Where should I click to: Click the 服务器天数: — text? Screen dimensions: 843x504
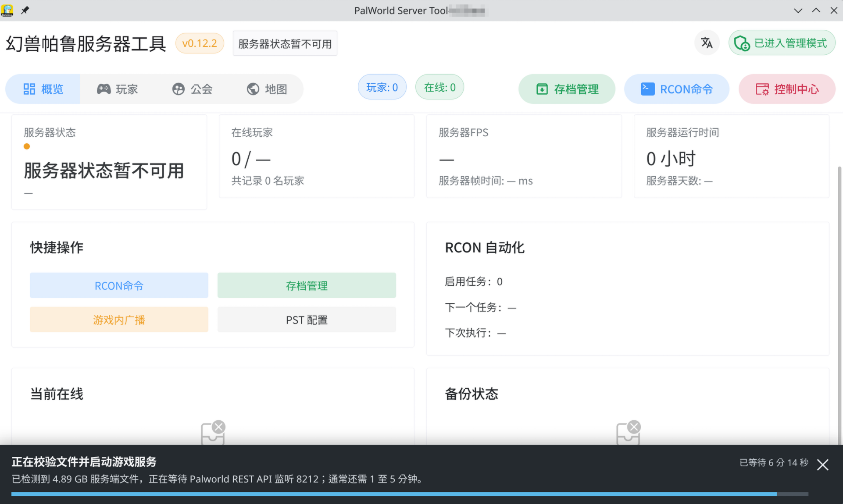click(679, 181)
